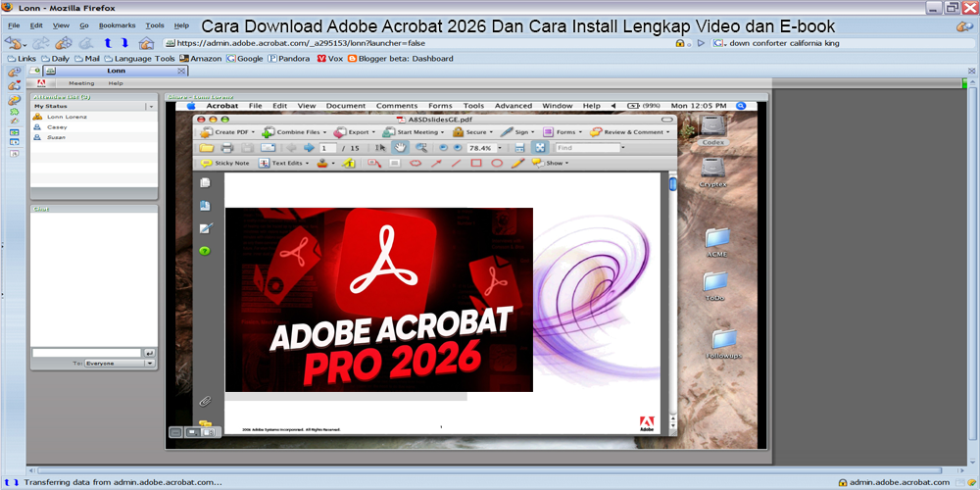Open the Pandora bookmark link

pos(289,59)
